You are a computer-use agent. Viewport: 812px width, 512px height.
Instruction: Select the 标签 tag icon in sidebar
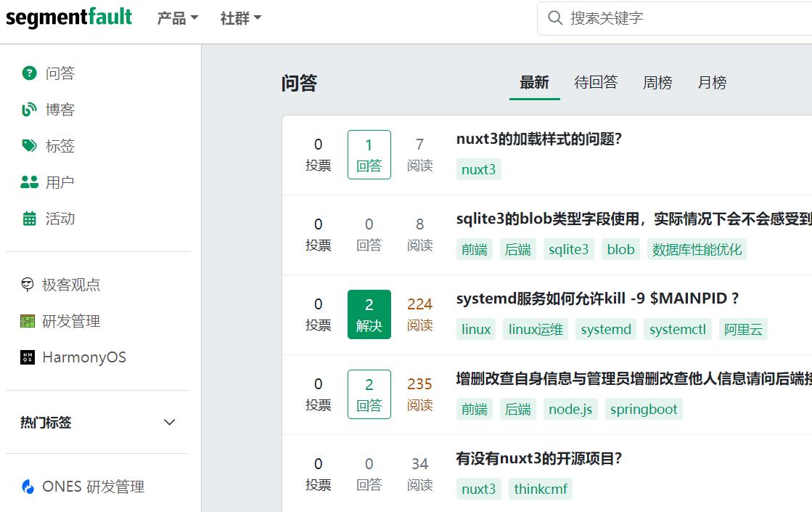29,146
